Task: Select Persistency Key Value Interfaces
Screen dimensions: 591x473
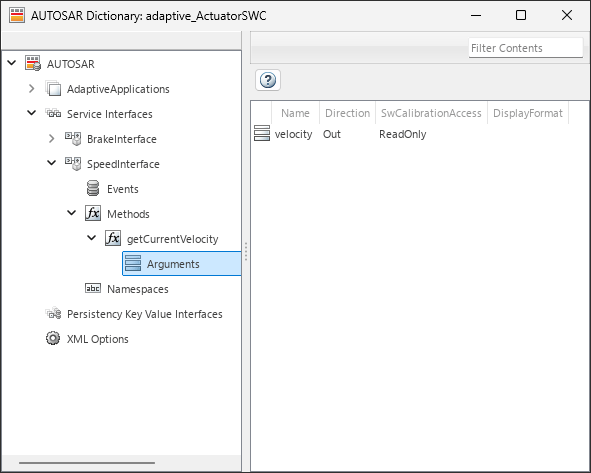Action: (x=145, y=314)
